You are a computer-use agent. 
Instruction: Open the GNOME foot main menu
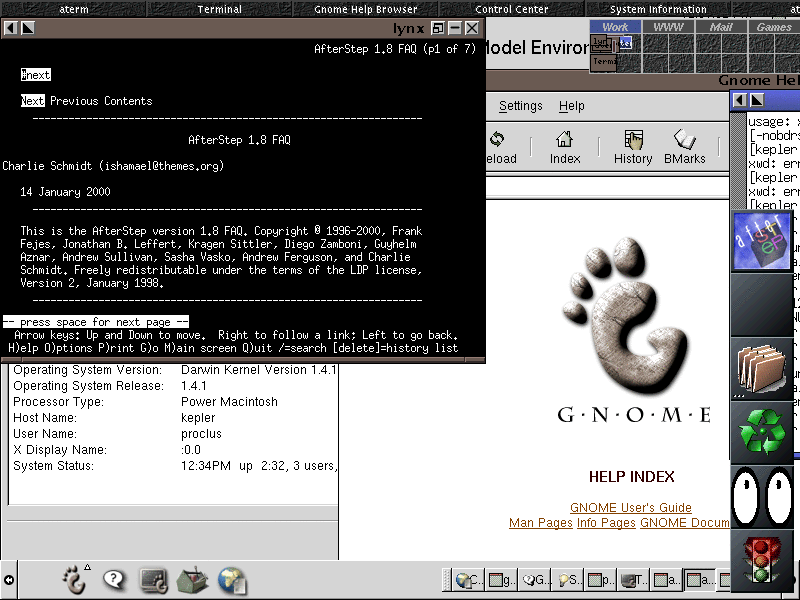74,580
